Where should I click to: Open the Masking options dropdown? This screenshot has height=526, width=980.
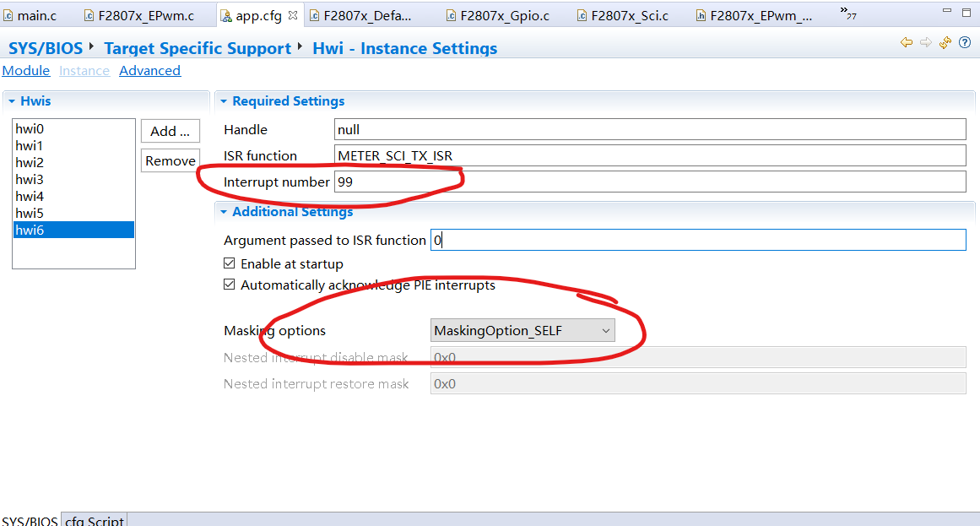[522, 331]
